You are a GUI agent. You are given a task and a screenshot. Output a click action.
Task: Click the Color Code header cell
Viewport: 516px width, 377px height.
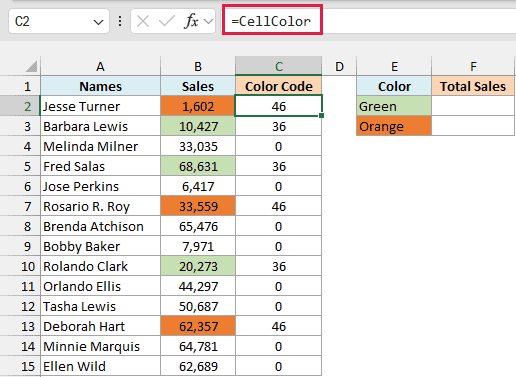pyautogui.click(x=279, y=86)
